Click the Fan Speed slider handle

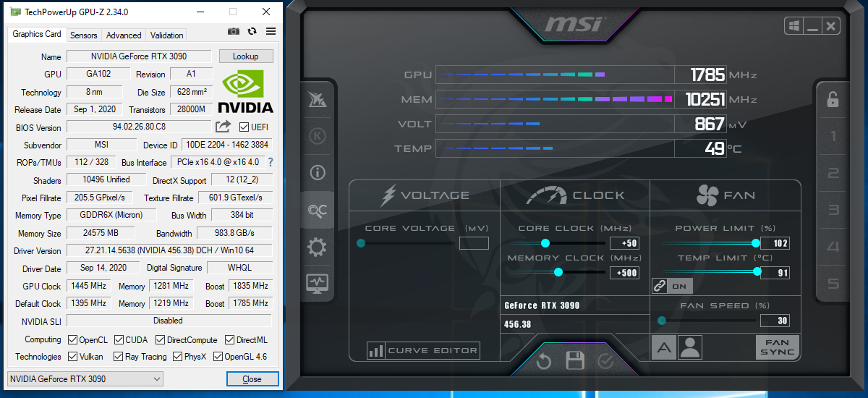click(x=662, y=321)
